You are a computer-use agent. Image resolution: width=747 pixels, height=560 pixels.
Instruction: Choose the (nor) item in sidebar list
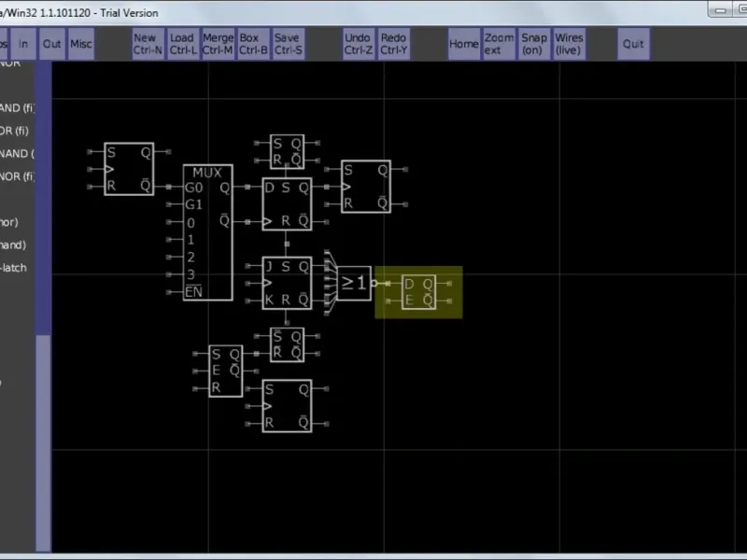point(9,222)
